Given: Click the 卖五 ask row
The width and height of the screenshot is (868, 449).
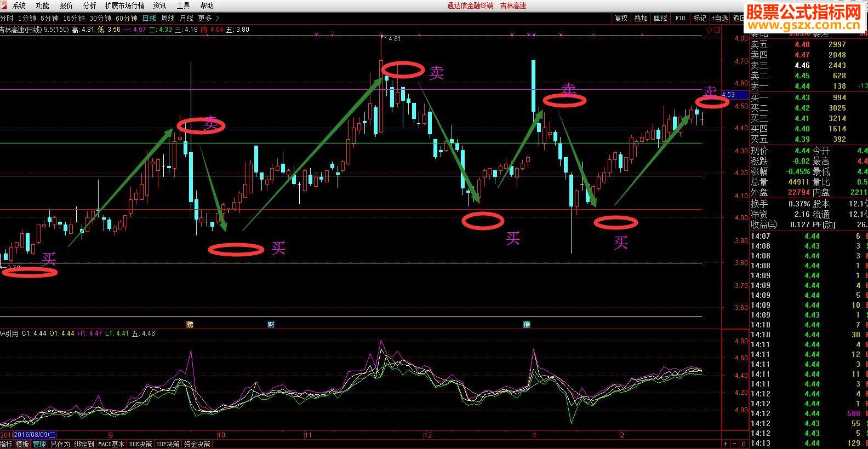Looking at the screenshot, I should click(x=809, y=44).
